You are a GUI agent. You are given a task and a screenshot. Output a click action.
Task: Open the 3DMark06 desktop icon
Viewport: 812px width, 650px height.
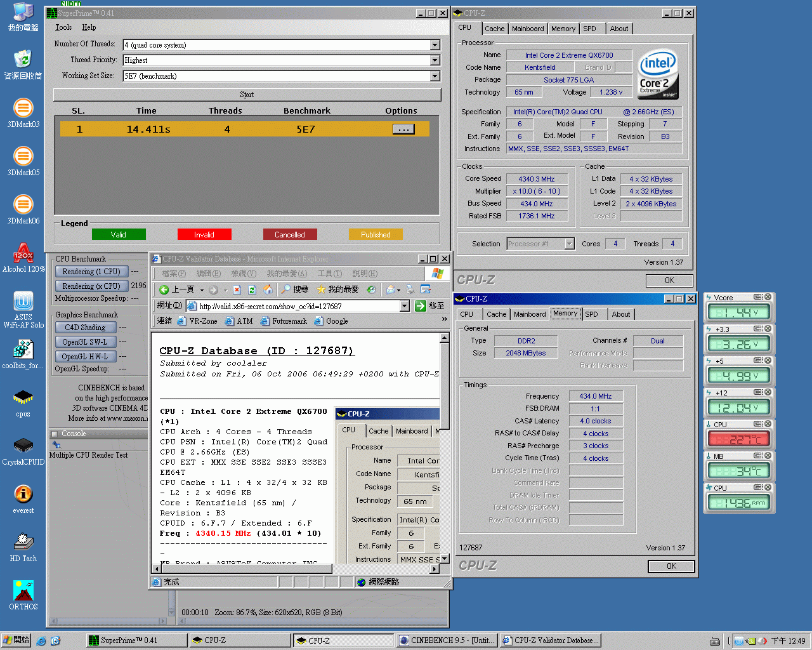(23, 206)
